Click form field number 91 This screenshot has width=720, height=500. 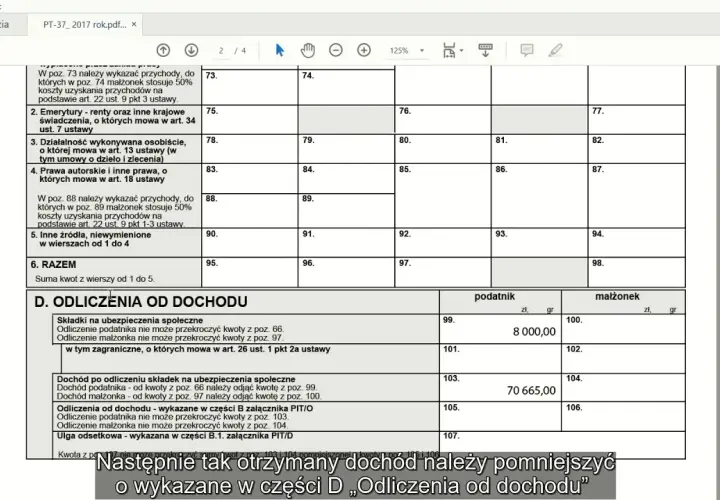[346, 242]
